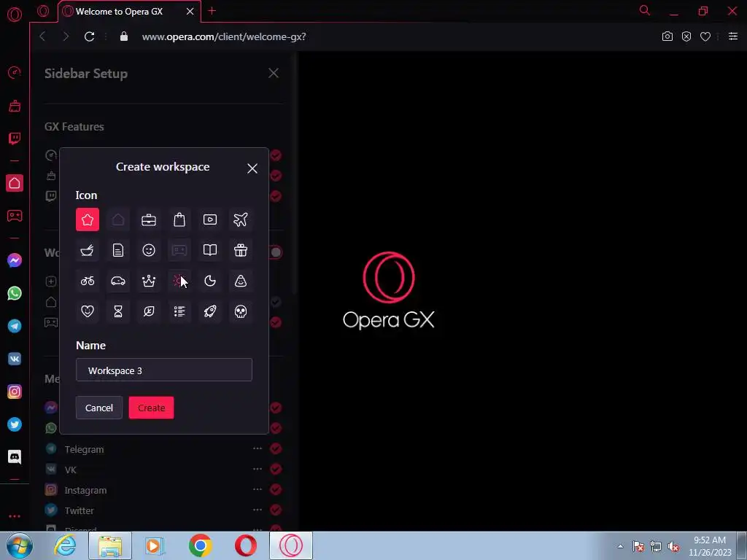Open Telegram row more options
Viewport: 747px width, 560px height.
(x=258, y=448)
